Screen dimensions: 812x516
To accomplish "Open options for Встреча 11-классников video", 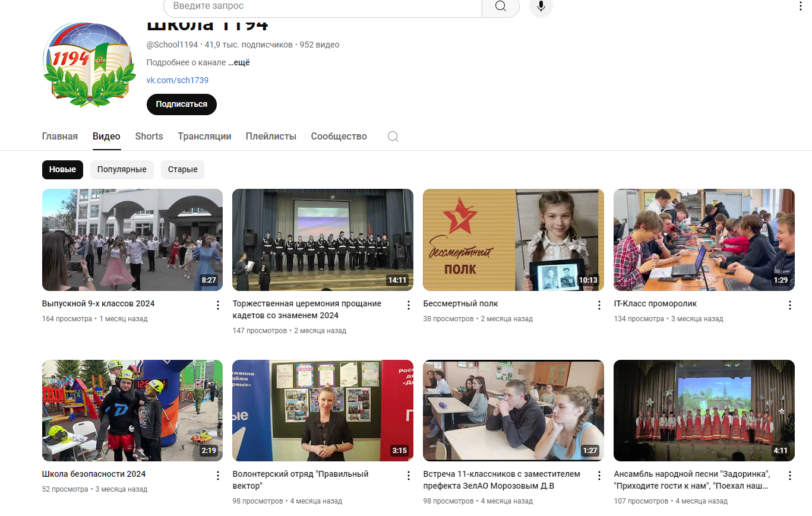I will point(599,476).
